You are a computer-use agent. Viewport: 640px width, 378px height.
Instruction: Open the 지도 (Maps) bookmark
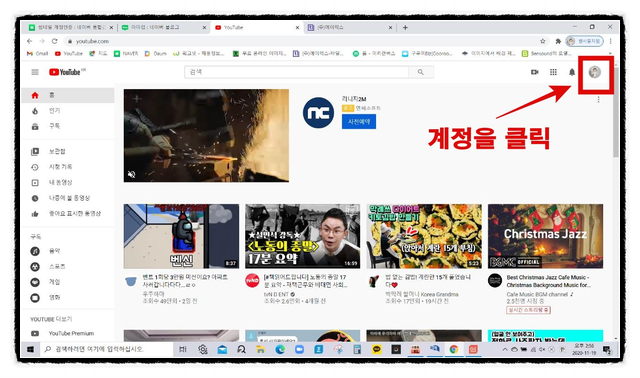pos(98,53)
